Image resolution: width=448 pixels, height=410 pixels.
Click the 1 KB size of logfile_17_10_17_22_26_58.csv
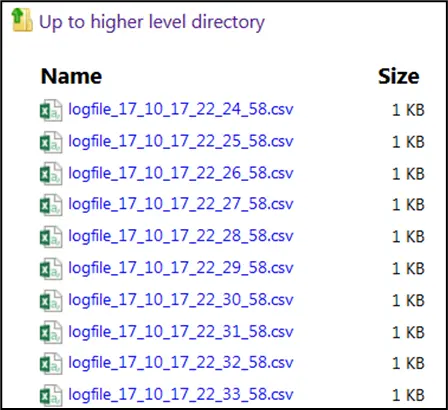tap(408, 174)
